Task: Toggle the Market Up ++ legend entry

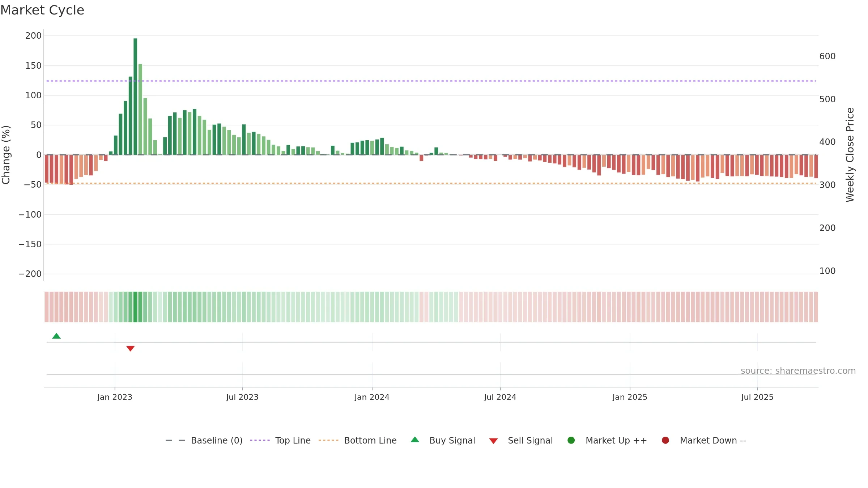Action: (607, 440)
